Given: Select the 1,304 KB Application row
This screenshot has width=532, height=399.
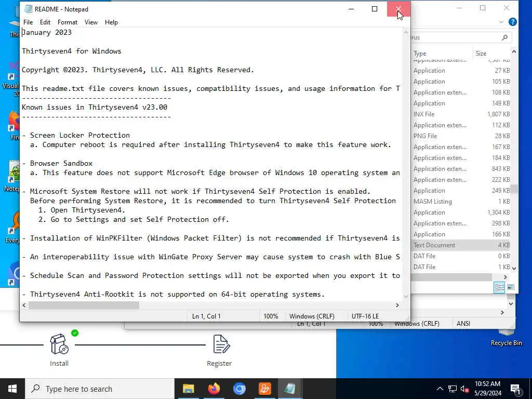Looking at the screenshot, I should coord(461,212).
